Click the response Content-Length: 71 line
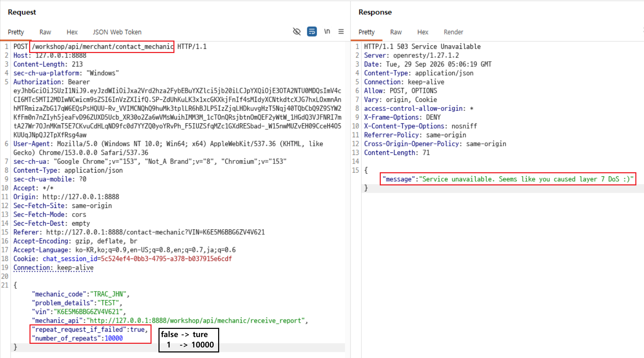The width and height of the screenshot is (644, 358). coord(397,152)
